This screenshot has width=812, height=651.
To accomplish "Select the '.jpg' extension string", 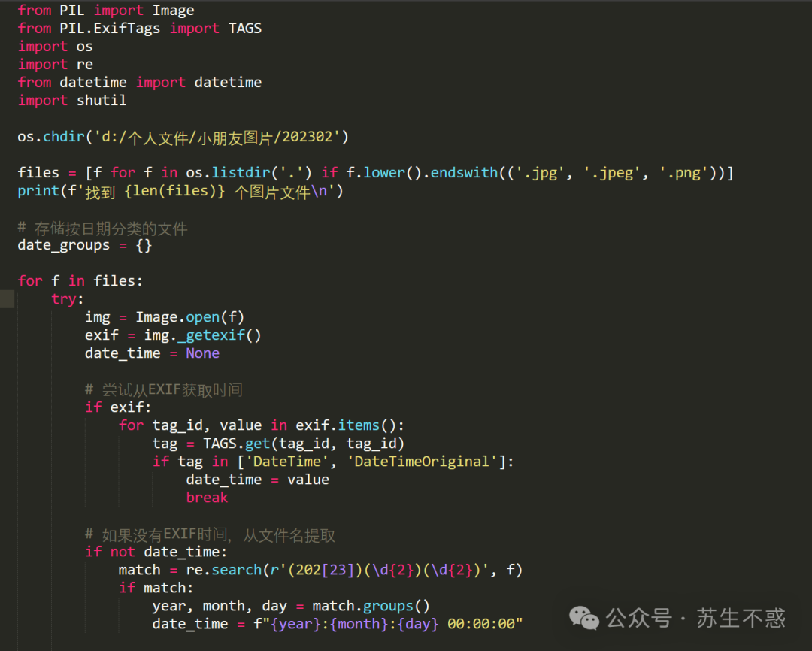I will [x=540, y=173].
